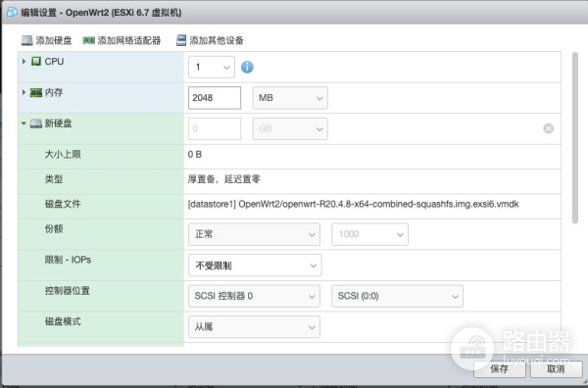This screenshot has height=388, width=588.
Task: Click the VM icon in the dialog title
Action: pos(12,12)
